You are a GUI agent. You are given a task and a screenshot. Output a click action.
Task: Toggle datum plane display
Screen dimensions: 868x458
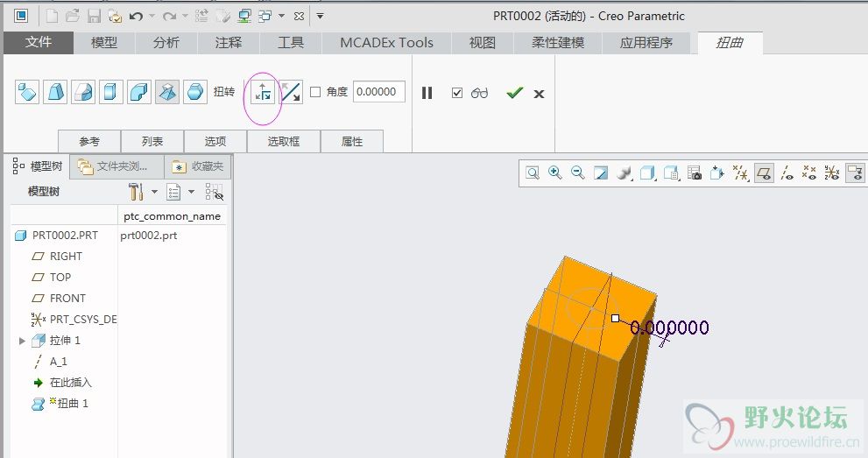tap(764, 173)
